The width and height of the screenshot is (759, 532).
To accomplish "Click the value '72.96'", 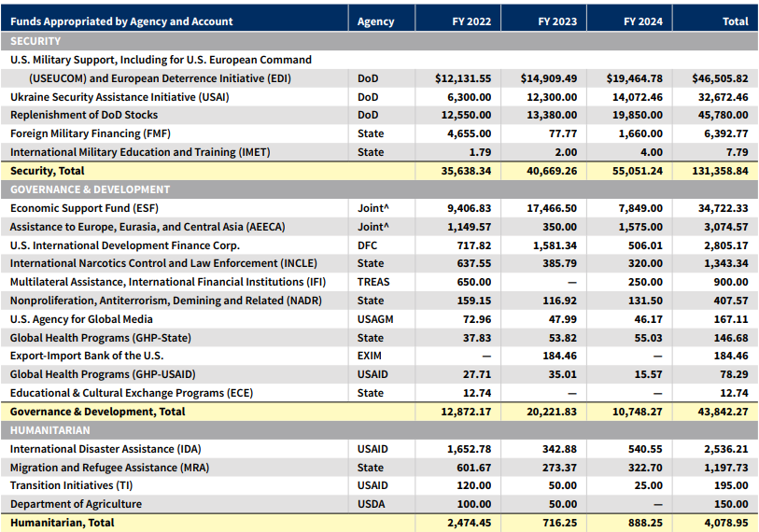I will [x=477, y=319].
